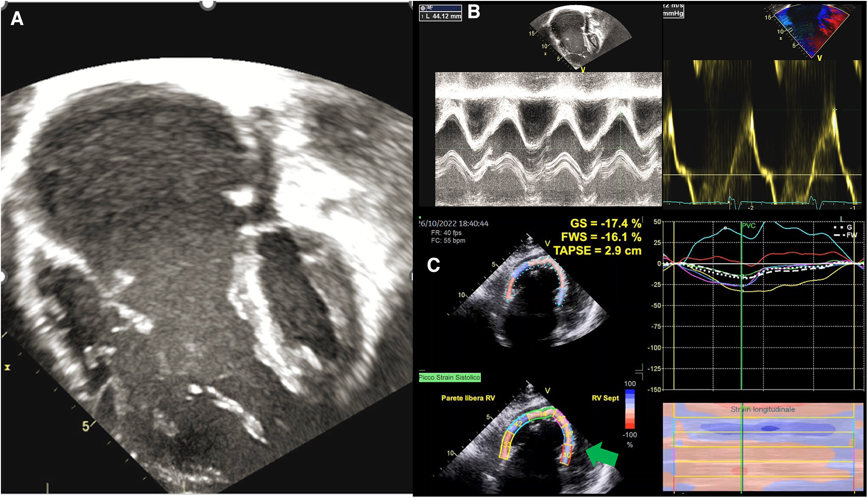
Task: Click the Strain longitudinale map title
Action: tap(763, 410)
